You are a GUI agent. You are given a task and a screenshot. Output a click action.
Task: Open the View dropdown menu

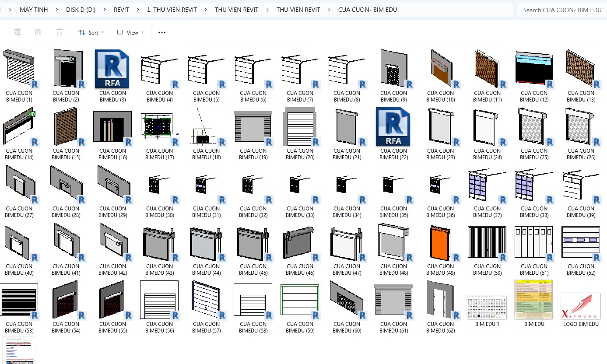pyautogui.click(x=130, y=32)
